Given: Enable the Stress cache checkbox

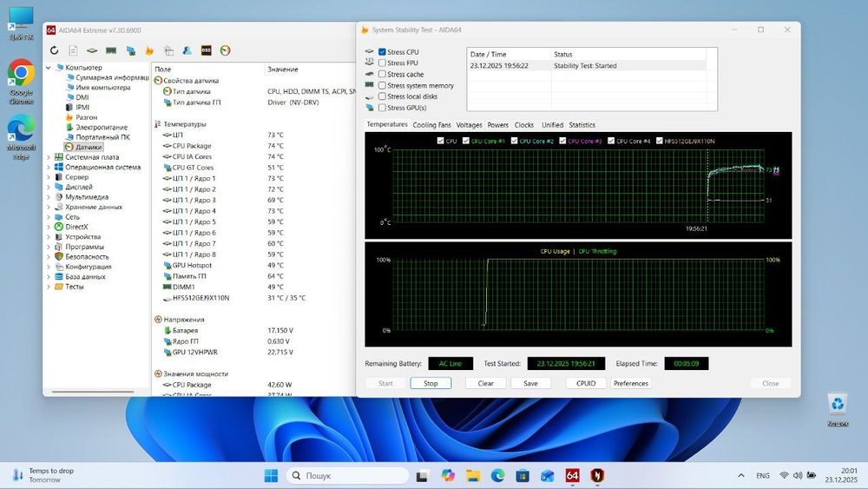Looking at the screenshot, I should [x=382, y=74].
